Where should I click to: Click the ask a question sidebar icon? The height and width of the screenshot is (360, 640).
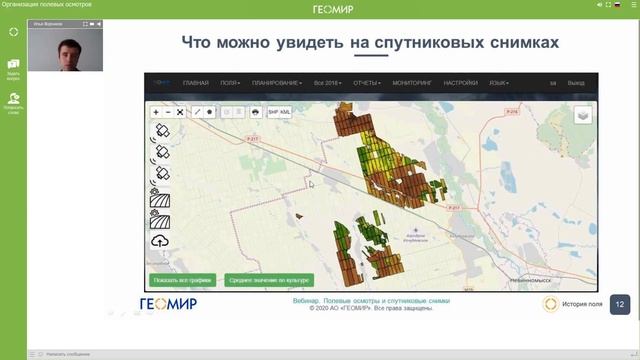(13, 69)
